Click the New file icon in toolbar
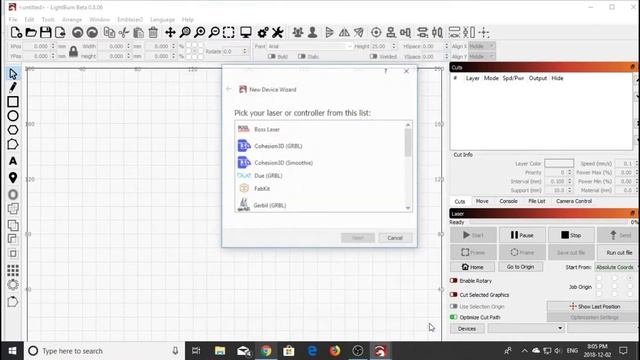This screenshot has width=640, height=360. tap(16, 32)
